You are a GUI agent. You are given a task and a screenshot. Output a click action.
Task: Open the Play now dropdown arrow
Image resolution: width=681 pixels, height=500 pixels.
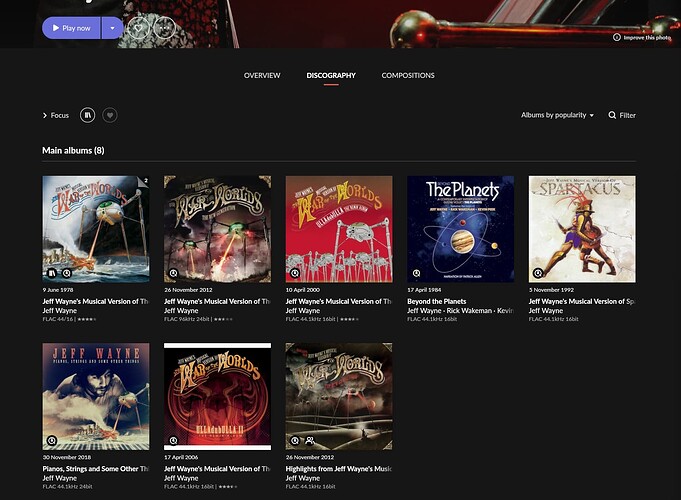(x=112, y=28)
